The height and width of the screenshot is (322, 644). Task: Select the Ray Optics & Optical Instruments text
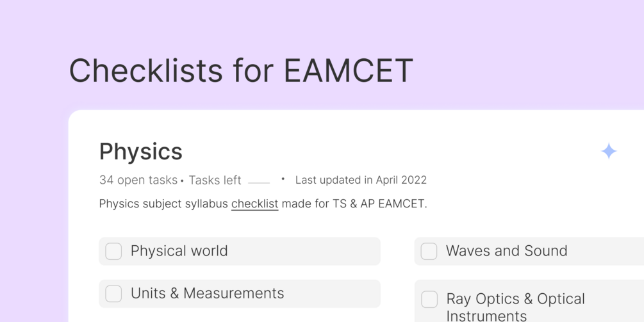pyautogui.click(x=515, y=307)
